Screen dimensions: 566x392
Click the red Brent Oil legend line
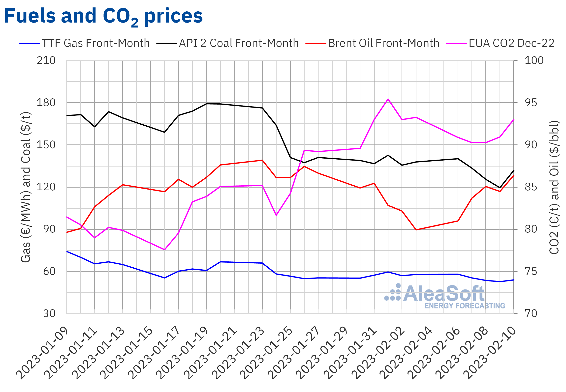pyautogui.click(x=316, y=43)
